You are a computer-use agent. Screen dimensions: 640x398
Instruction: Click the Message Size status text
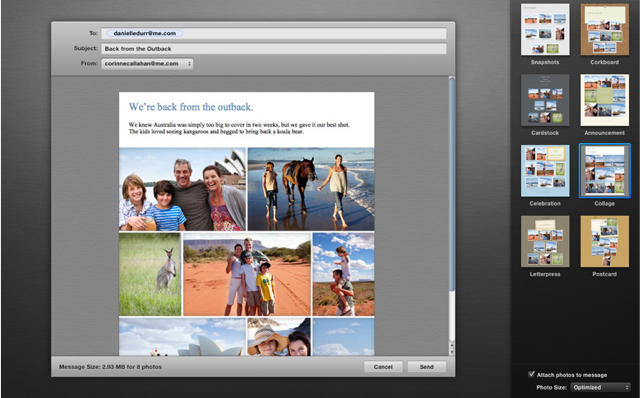click(x=110, y=367)
